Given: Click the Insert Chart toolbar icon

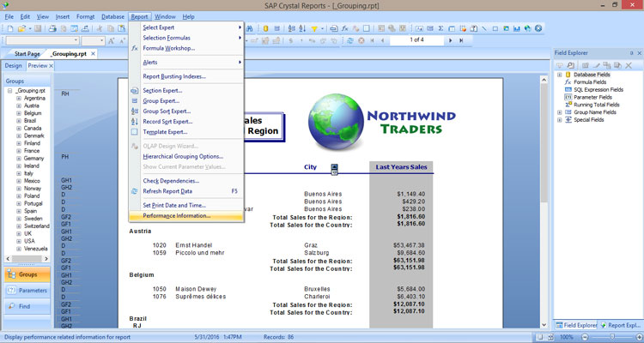Looking at the screenshot, I should coord(517,28).
